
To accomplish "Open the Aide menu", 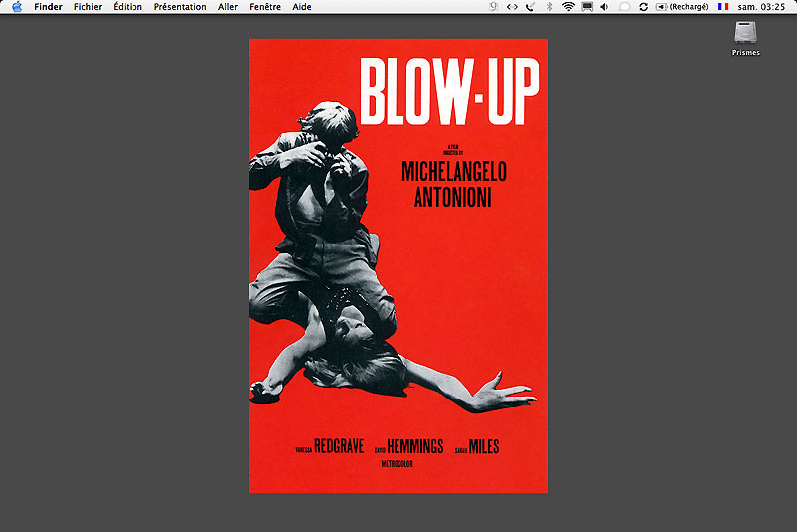I will point(302,7).
